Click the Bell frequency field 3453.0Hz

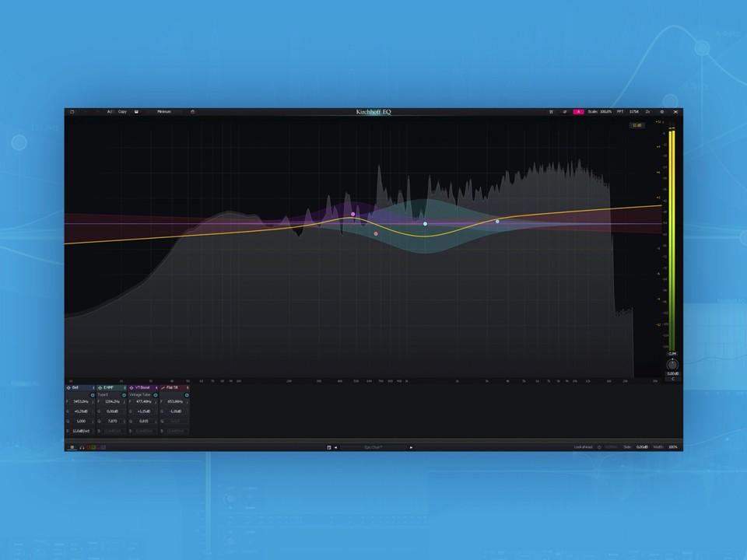[81, 401]
